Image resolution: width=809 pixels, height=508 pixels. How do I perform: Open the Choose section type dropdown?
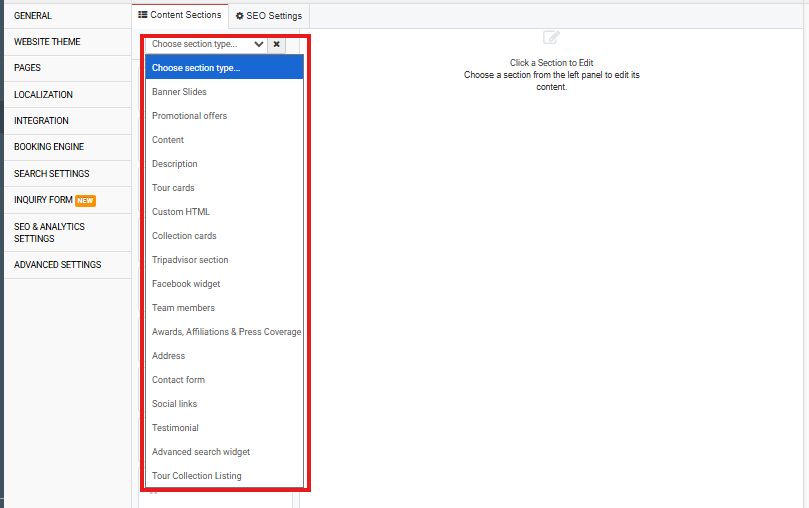click(207, 44)
